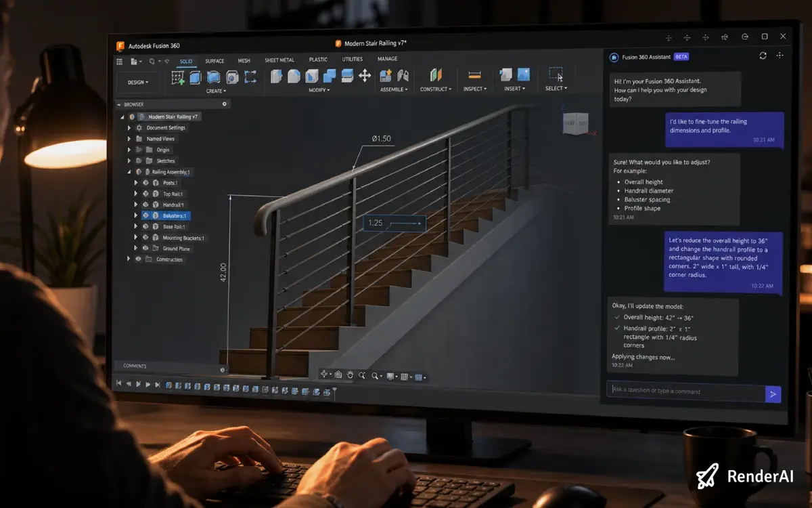Open the MODIFY dropdown menu

[x=319, y=90]
